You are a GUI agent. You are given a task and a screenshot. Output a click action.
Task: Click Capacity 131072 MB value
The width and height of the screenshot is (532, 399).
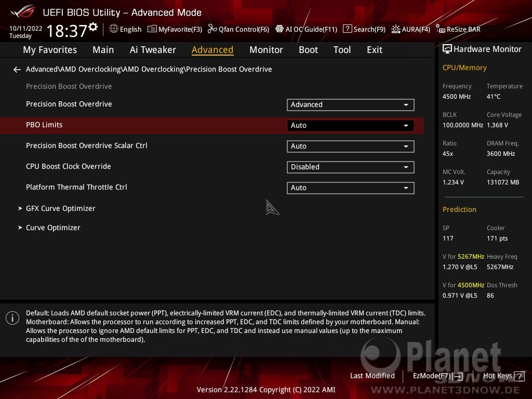(503, 182)
